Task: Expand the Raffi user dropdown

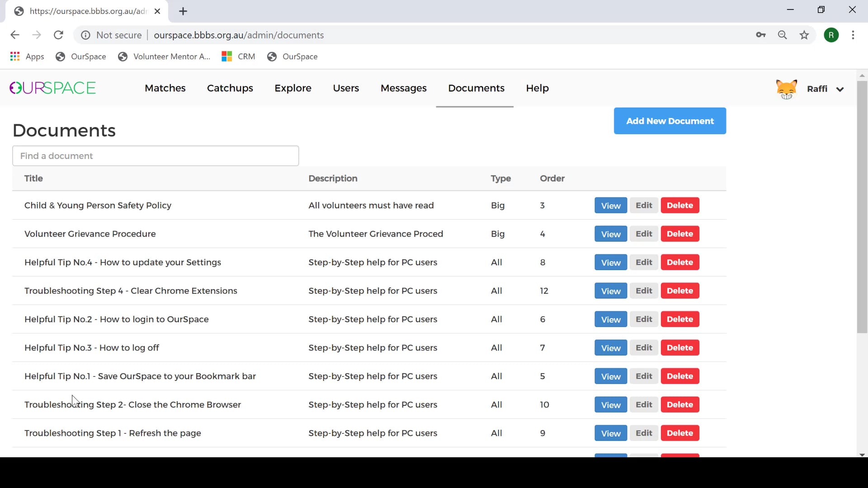Action: tap(840, 89)
